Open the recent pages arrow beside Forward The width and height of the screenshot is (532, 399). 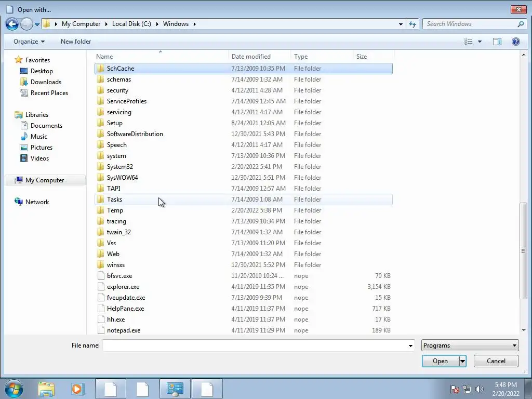point(37,24)
